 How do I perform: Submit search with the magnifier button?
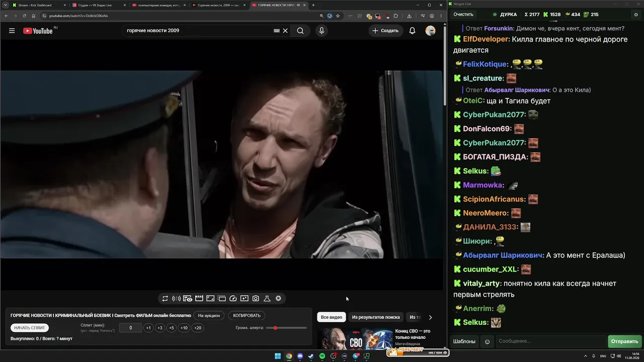pos(300,31)
